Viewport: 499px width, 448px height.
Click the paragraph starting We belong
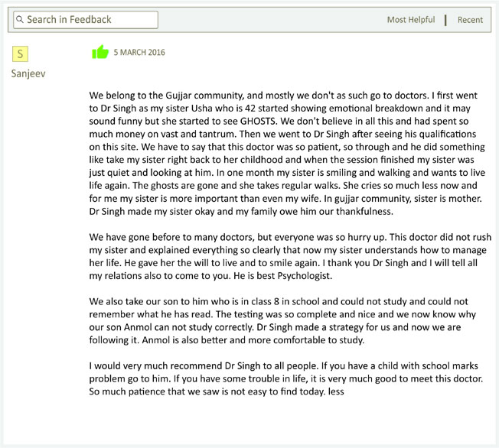coord(288,153)
